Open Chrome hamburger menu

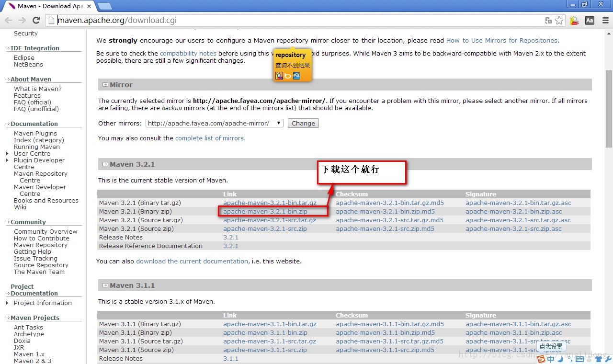pyautogui.click(x=605, y=21)
